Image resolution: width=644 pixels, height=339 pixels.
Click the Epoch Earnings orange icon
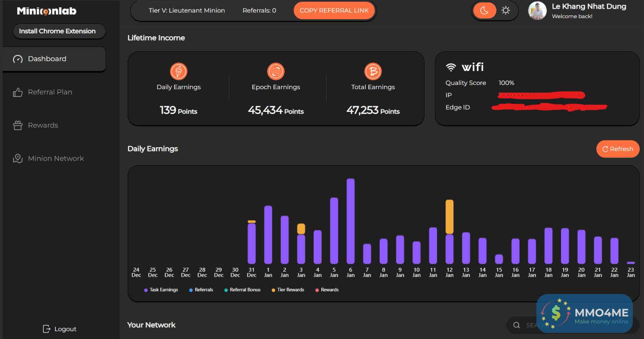pyautogui.click(x=276, y=71)
